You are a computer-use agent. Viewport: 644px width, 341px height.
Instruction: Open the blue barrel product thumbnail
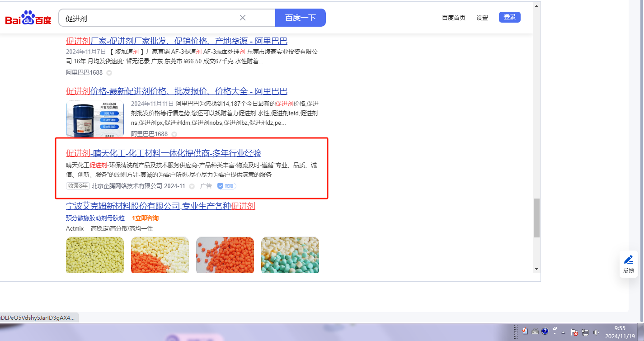point(95,119)
